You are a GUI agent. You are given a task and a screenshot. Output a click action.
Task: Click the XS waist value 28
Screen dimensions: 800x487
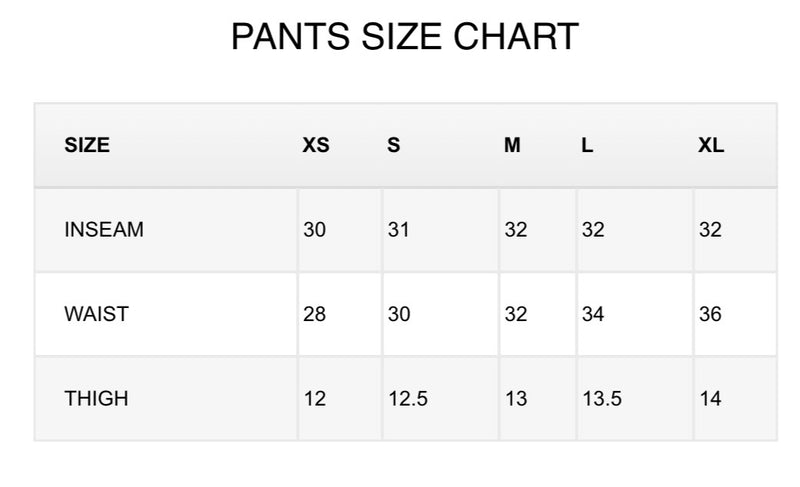pos(315,314)
